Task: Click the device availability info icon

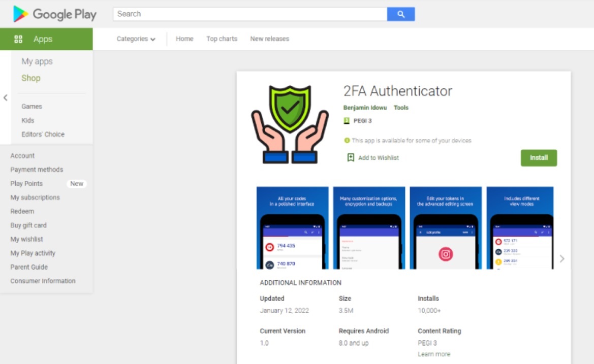Action: tap(347, 141)
